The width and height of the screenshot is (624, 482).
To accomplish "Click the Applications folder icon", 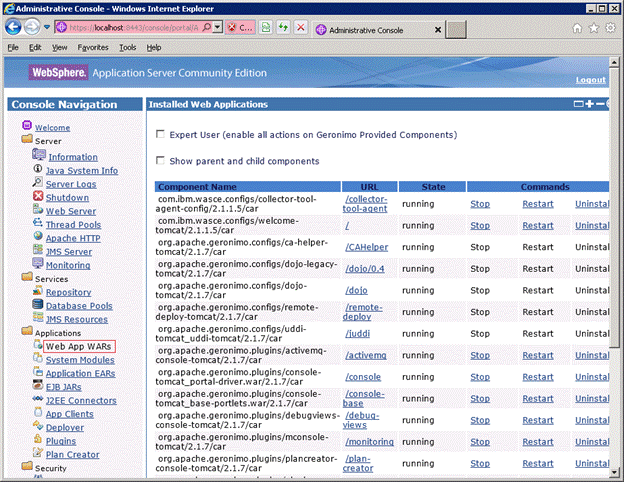I will tap(27, 330).
